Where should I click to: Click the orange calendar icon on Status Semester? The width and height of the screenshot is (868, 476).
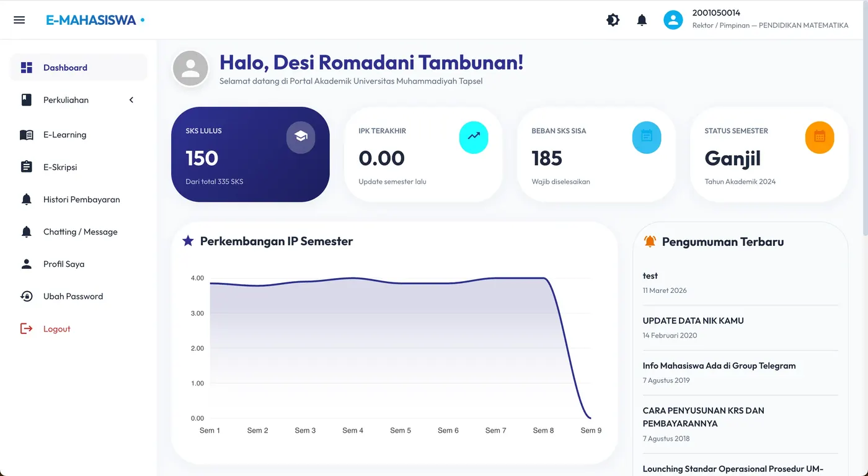[x=820, y=137]
